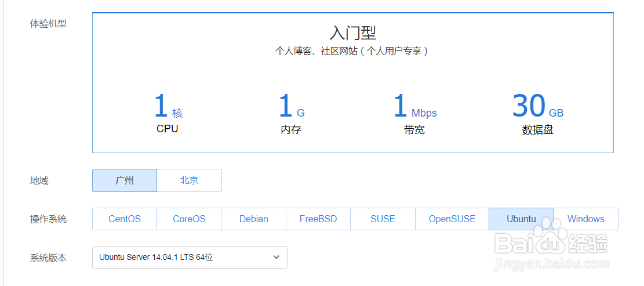644x286 pixels.
Task: Click the 个人博客、社区网站 description text
Action: [352, 52]
